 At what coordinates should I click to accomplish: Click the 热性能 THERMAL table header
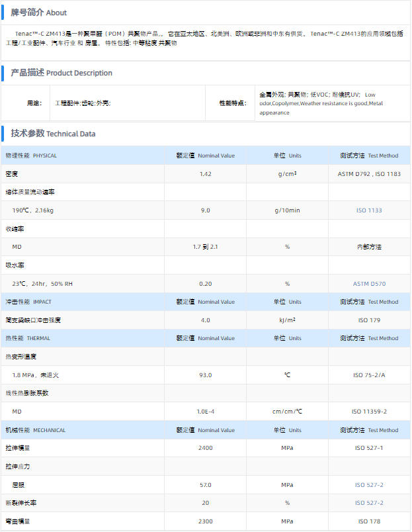(x=28, y=338)
